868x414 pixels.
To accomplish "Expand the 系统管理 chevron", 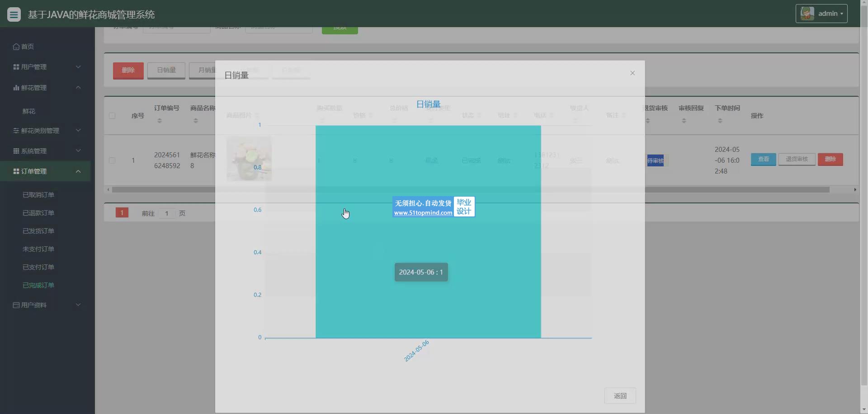I will click(78, 151).
